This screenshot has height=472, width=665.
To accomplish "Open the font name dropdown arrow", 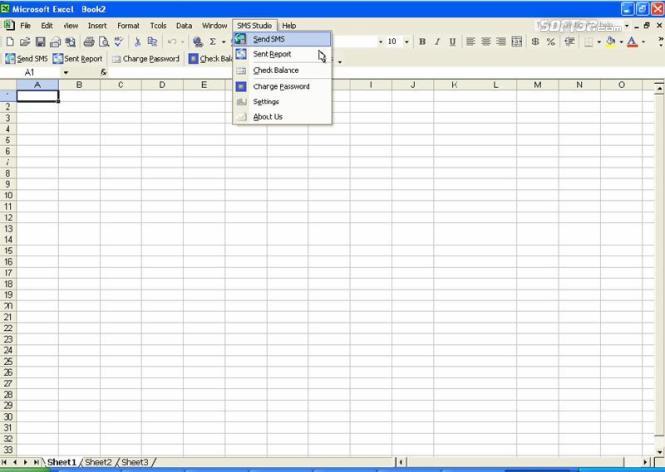I will [380, 42].
